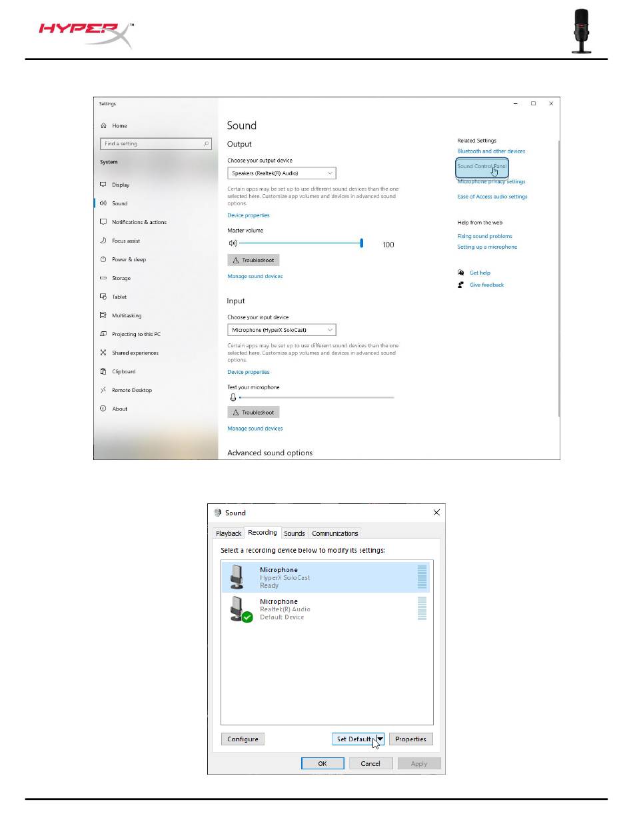Click the Get help chat icon
633x840 pixels.
tap(460, 273)
